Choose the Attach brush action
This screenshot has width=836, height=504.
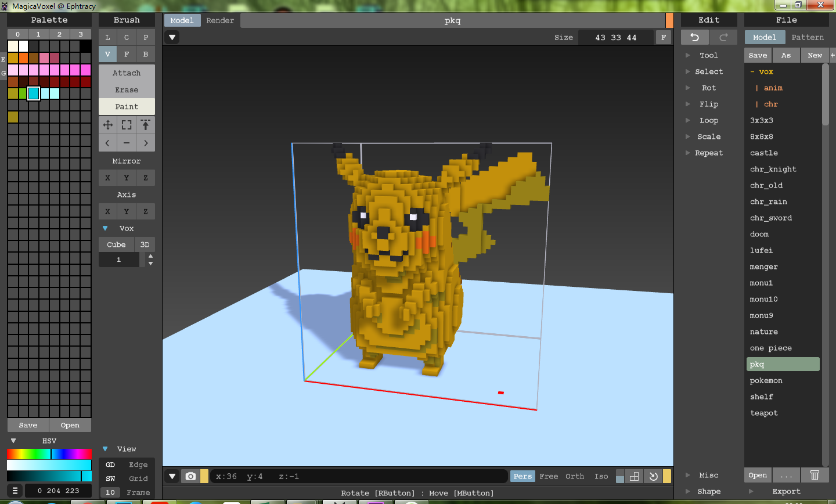[127, 73]
